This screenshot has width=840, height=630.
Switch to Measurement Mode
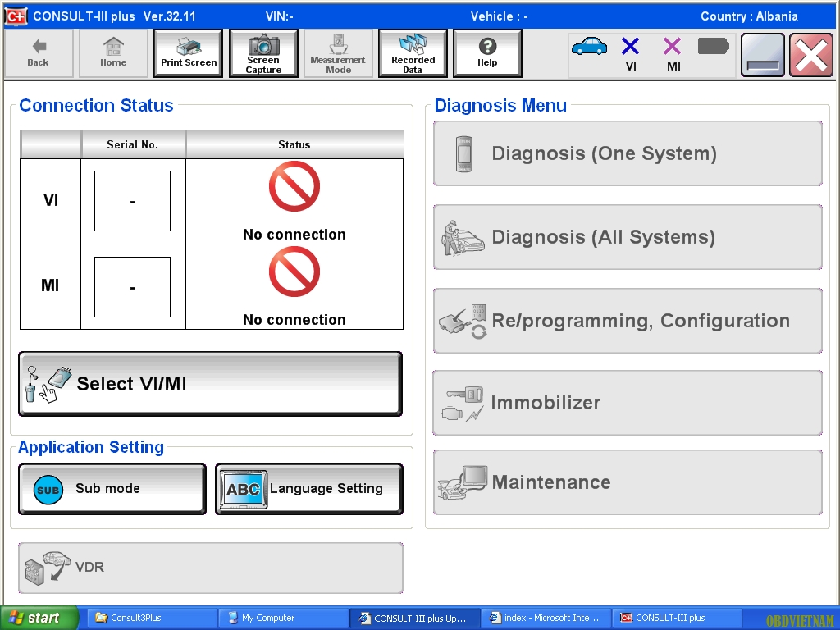[x=338, y=53]
